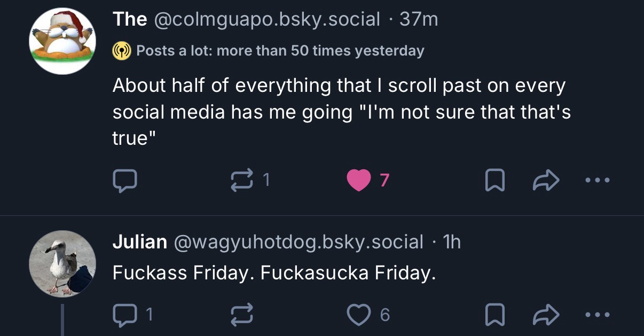Repost the colmguapo post
This screenshot has width=644, height=336.
[241, 181]
